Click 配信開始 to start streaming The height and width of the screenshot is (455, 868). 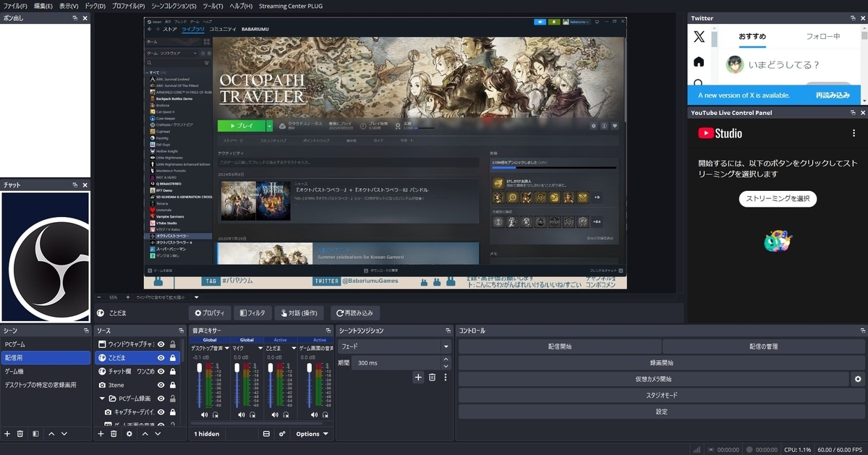[x=559, y=346]
